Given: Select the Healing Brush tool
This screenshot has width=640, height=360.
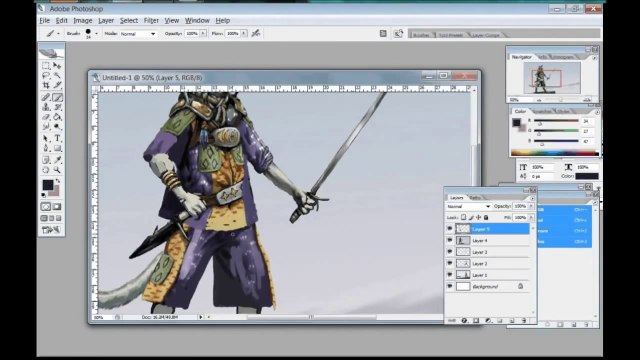Looking at the screenshot, I should pos(46,97).
